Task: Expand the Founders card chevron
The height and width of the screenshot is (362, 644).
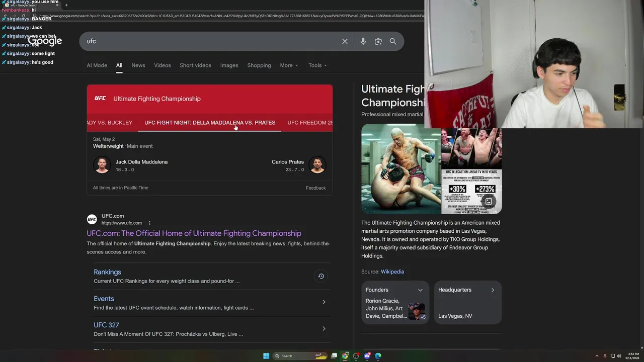Action: [420, 290]
